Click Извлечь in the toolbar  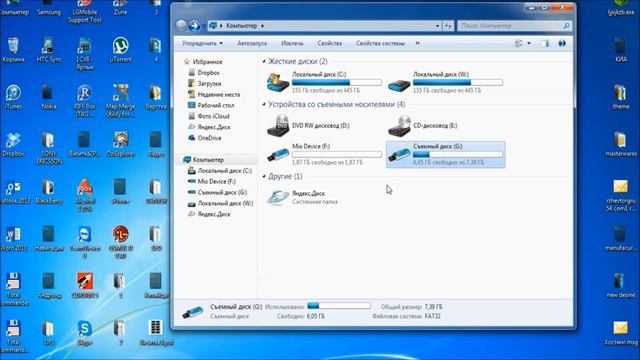(292, 43)
